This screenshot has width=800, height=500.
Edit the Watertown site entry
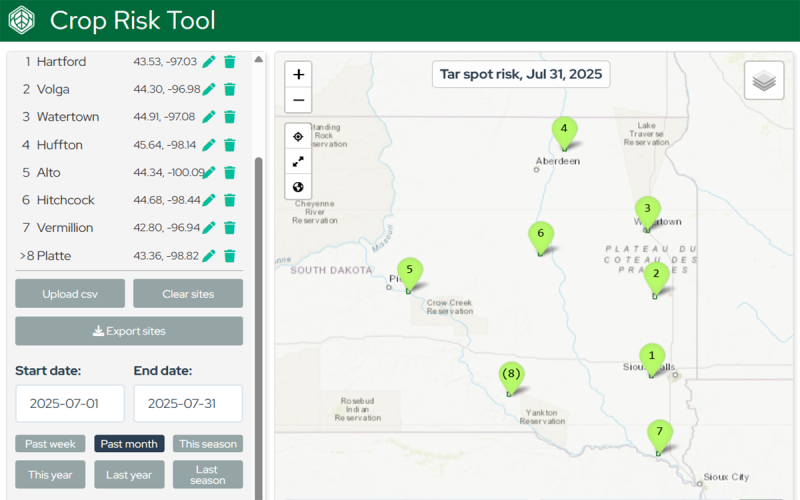tap(209, 117)
